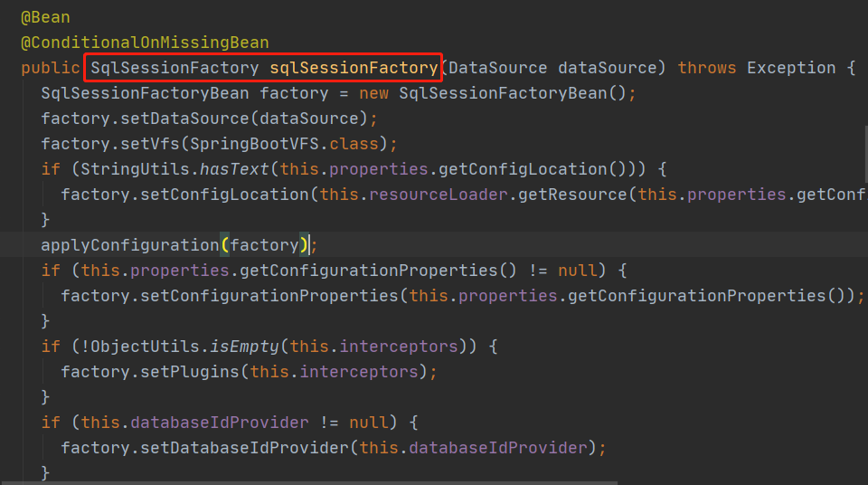Click the StringUtils.hasText method call
The image size is (868, 485).
175,169
